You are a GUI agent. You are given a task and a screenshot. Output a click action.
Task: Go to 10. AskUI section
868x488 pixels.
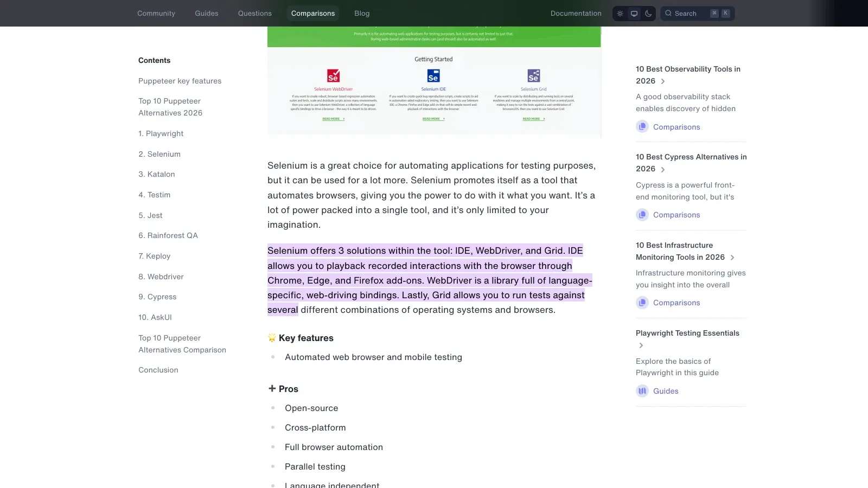155,317
